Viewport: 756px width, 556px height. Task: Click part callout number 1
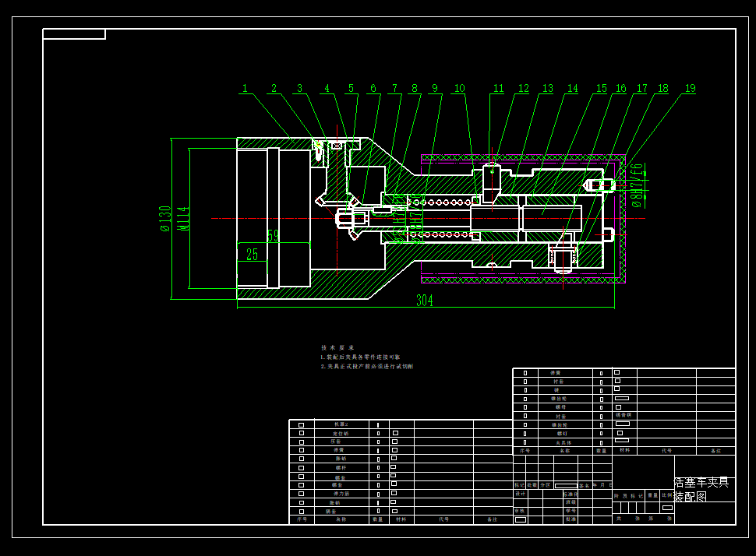click(x=245, y=88)
